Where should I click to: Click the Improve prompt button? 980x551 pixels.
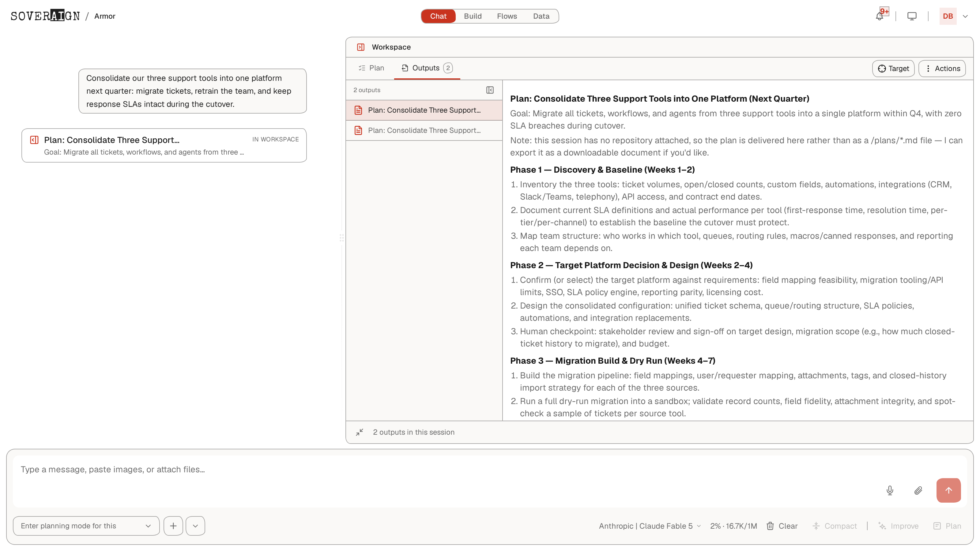898,526
